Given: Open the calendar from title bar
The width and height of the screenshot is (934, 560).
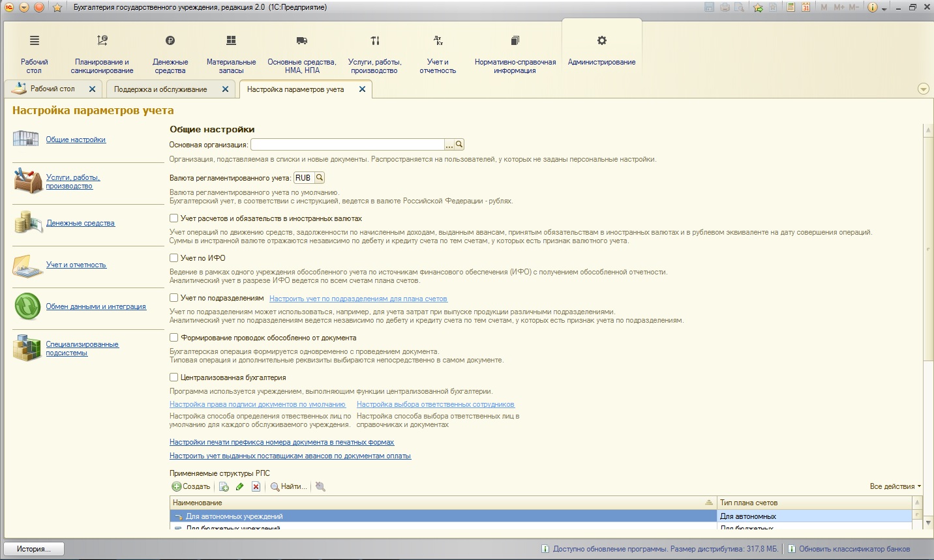Looking at the screenshot, I should [x=806, y=7].
